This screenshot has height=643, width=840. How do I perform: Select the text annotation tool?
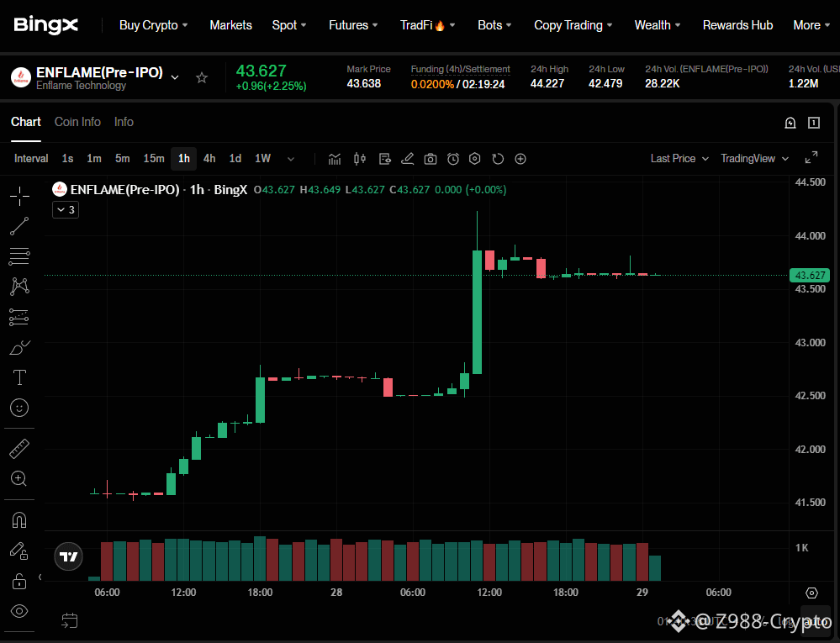pos(20,377)
